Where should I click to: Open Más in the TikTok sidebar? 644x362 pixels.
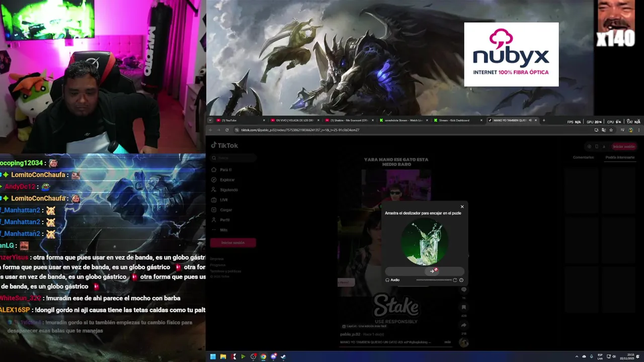pos(219,230)
